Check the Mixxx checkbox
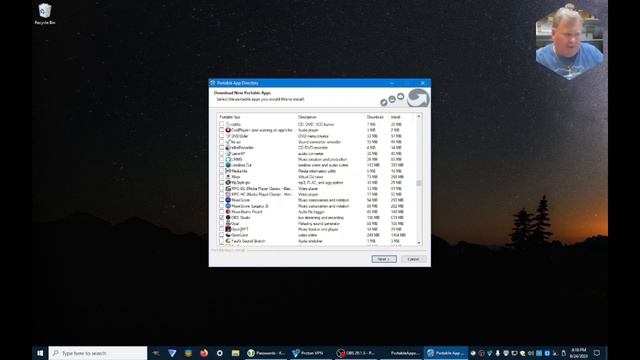 click(x=222, y=177)
